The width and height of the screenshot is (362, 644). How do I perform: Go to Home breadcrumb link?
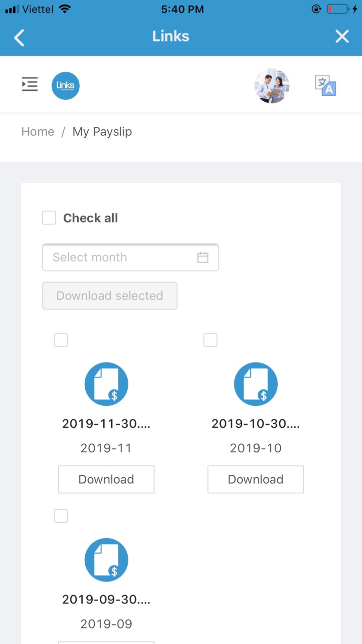tap(38, 132)
